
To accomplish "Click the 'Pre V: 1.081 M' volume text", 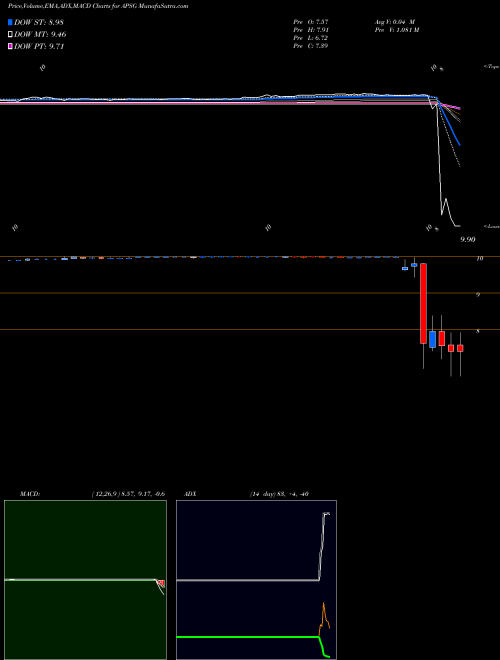I will coord(396,30).
